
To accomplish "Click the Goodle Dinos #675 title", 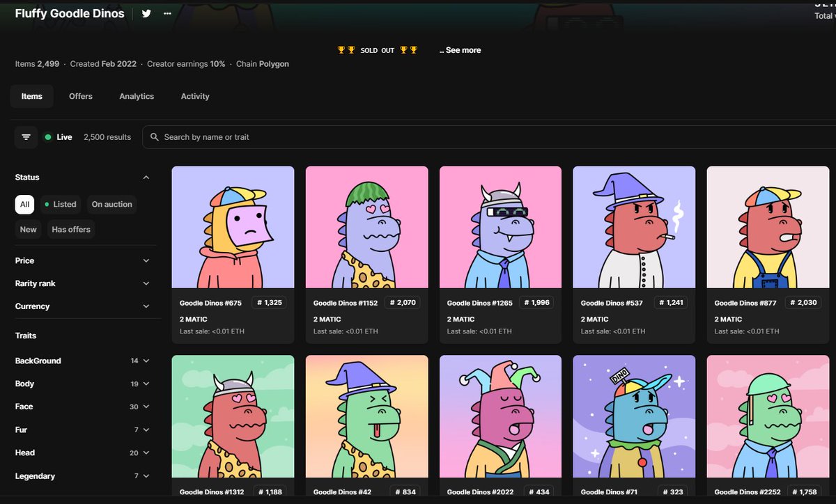I will coord(210,303).
